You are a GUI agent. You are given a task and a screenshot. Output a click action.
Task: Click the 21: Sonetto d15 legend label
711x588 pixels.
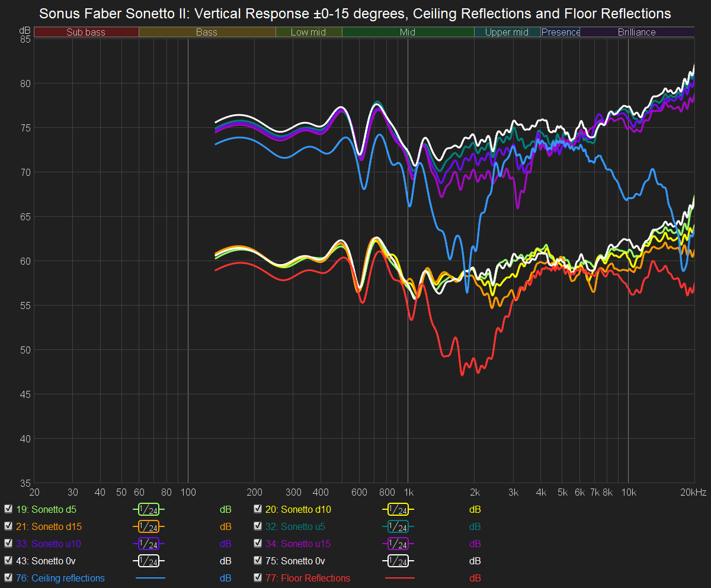[49, 526]
